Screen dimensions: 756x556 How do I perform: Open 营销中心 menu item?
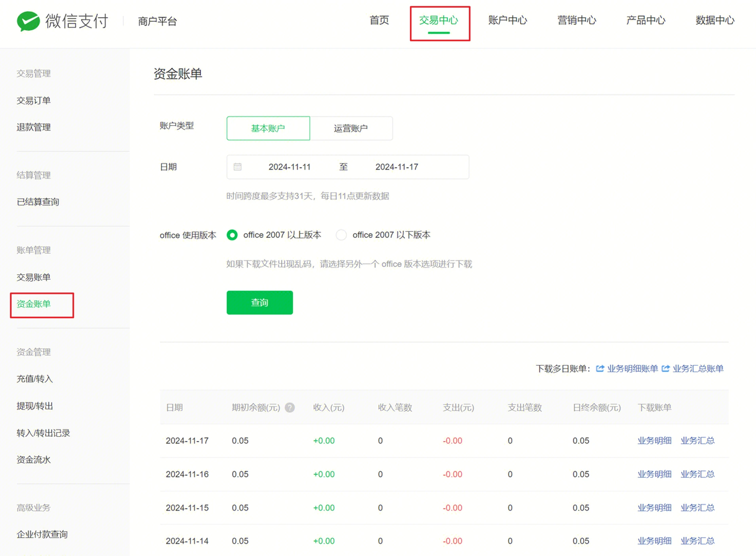click(x=577, y=20)
